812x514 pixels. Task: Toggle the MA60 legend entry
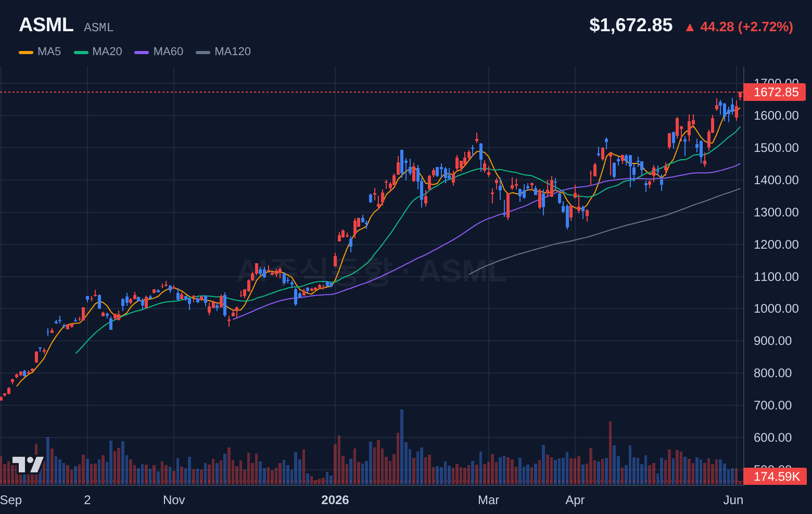(x=159, y=52)
